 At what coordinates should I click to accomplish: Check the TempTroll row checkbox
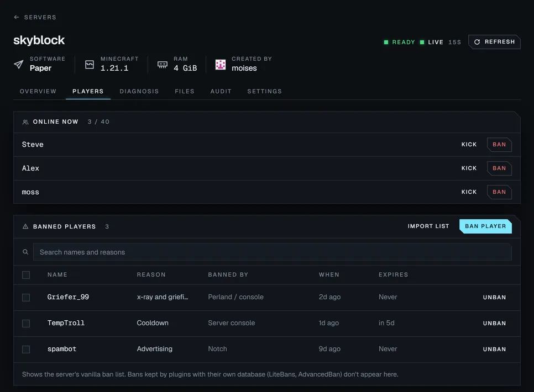tap(26, 324)
